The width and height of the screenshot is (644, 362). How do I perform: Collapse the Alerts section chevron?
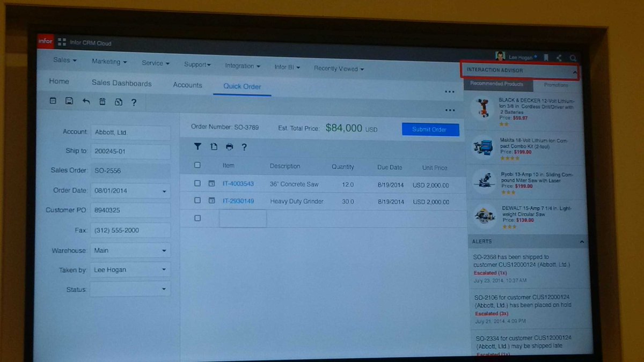(582, 242)
